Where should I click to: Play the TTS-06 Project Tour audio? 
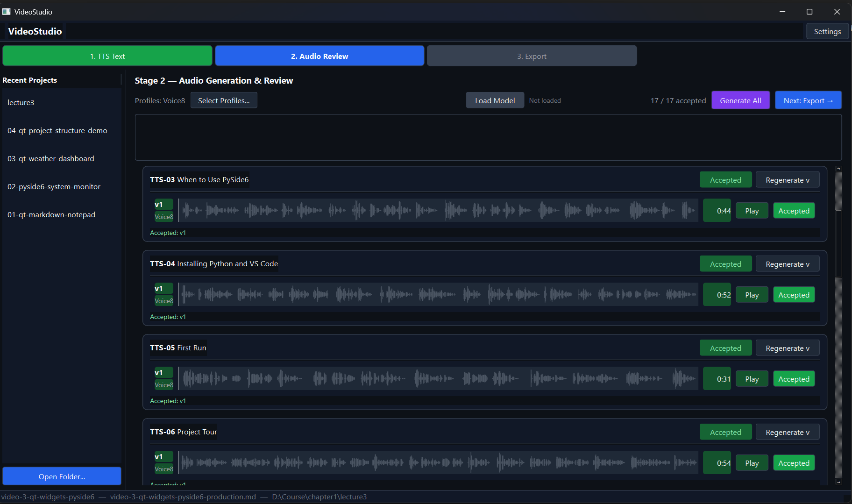(751, 462)
